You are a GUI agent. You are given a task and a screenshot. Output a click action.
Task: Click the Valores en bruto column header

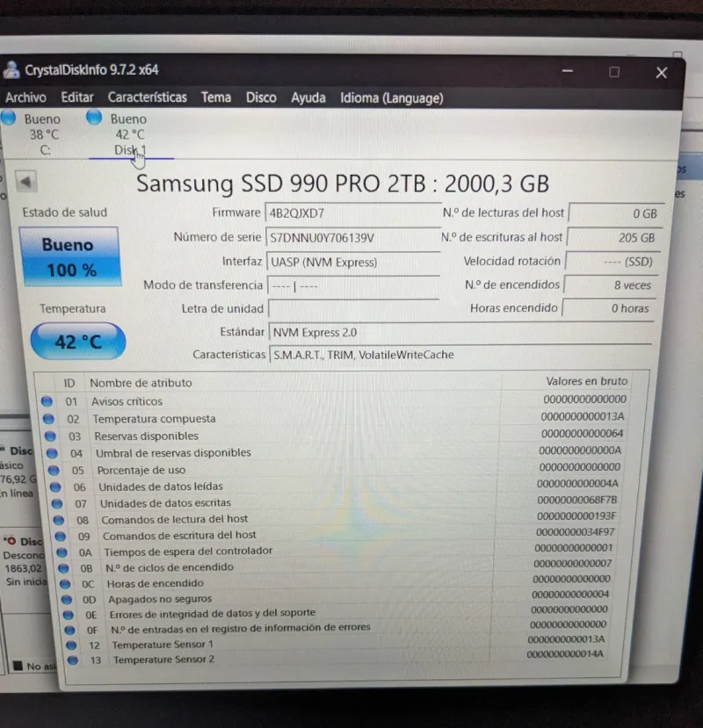pyautogui.click(x=586, y=381)
